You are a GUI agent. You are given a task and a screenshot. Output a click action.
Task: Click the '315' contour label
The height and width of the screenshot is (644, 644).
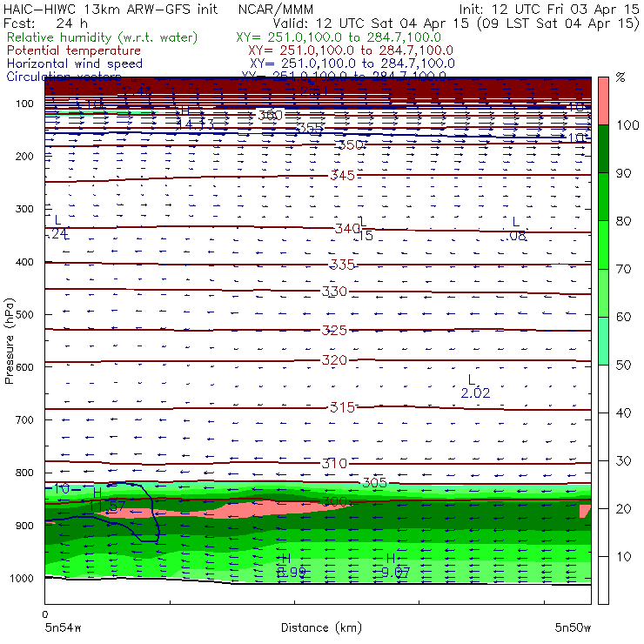point(342,407)
